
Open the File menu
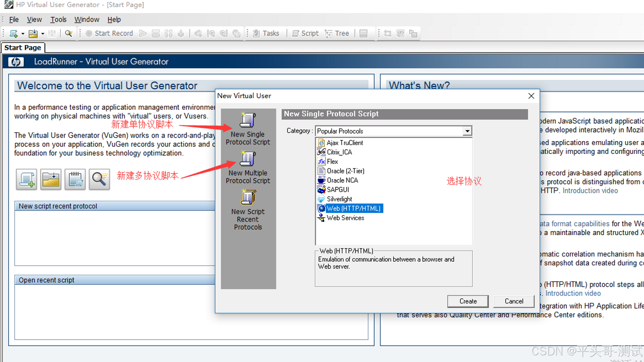click(x=14, y=20)
